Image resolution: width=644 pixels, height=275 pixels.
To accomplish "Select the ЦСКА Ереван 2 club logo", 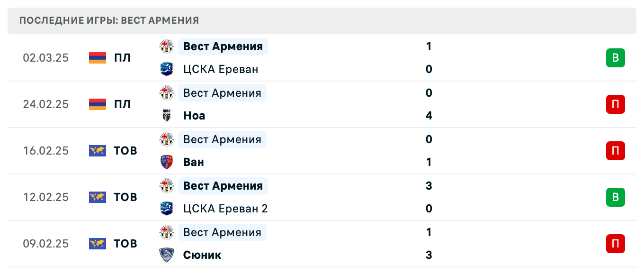I will (x=167, y=208).
